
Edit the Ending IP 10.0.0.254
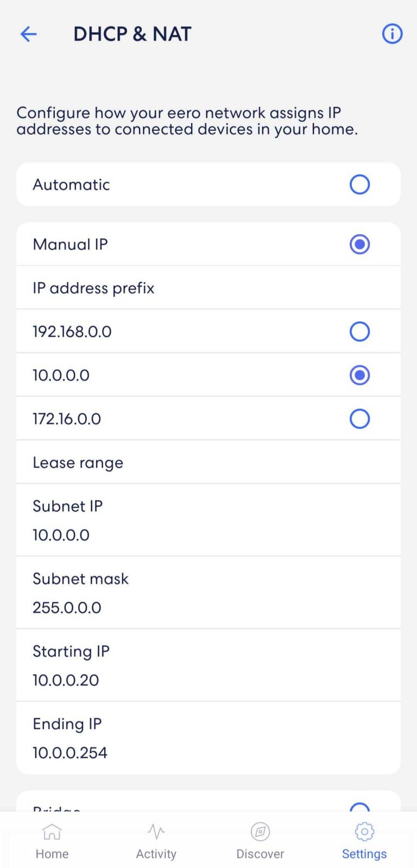pos(208,738)
